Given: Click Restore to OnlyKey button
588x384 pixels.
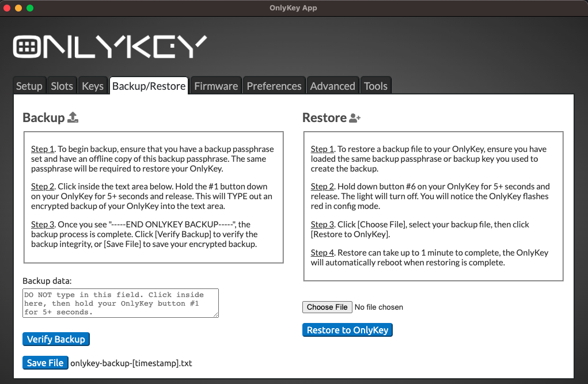Looking at the screenshot, I should [347, 330].
